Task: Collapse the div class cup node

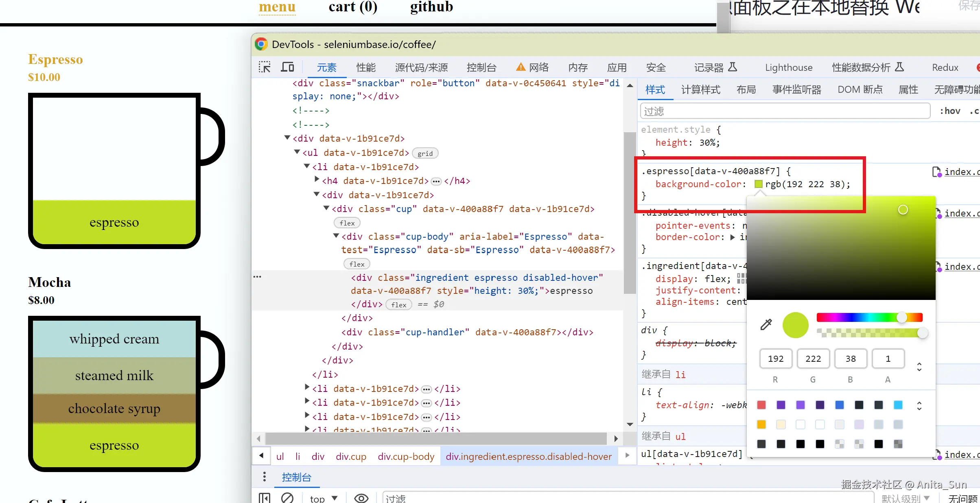Action: point(326,208)
